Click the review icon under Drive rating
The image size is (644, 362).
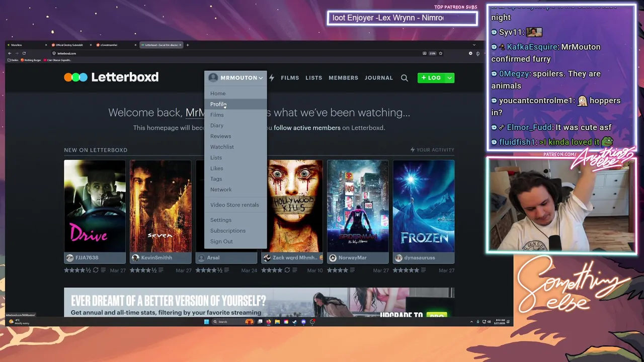click(x=103, y=270)
